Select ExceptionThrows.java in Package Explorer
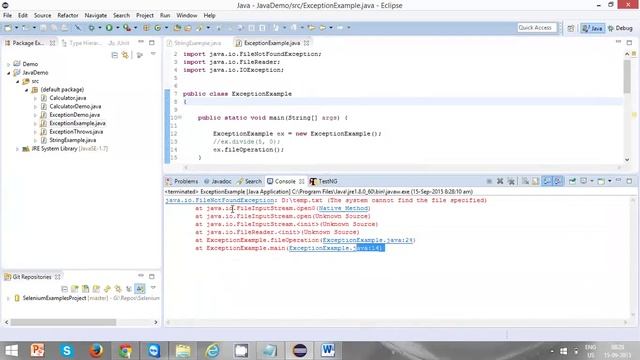The height and width of the screenshot is (360, 640). pyautogui.click(x=76, y=132)
